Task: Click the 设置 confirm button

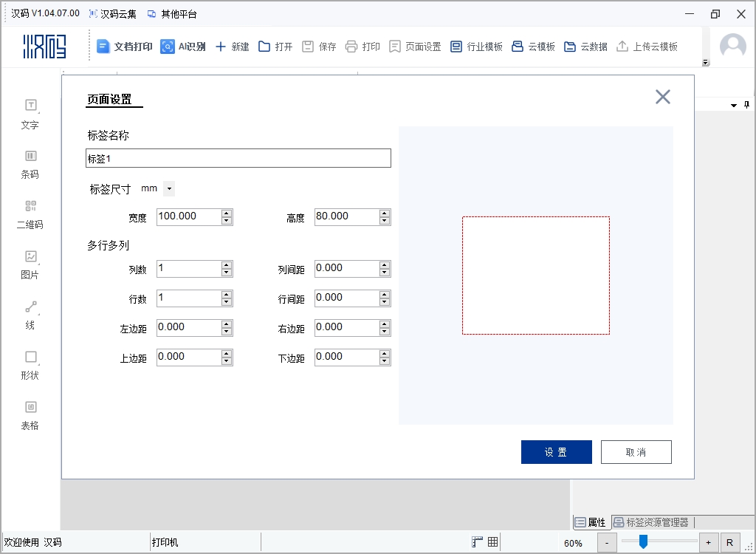Action: click(x=556, y=452)
